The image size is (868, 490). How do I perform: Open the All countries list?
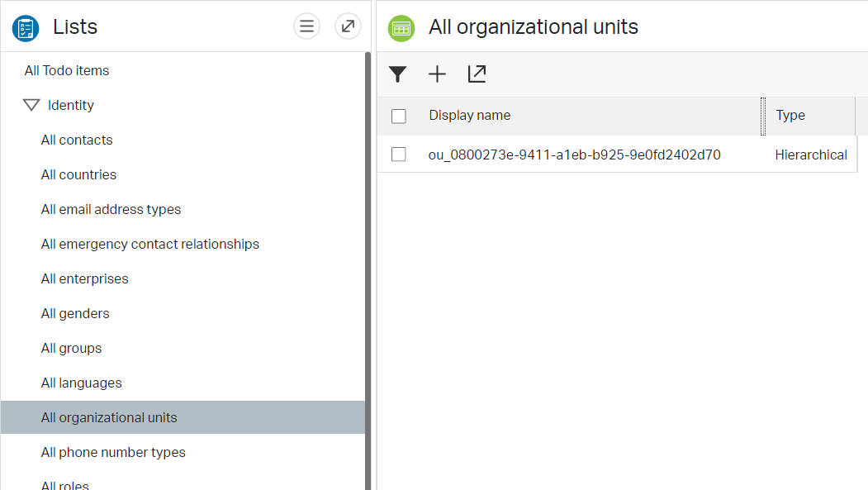(78, 175)
